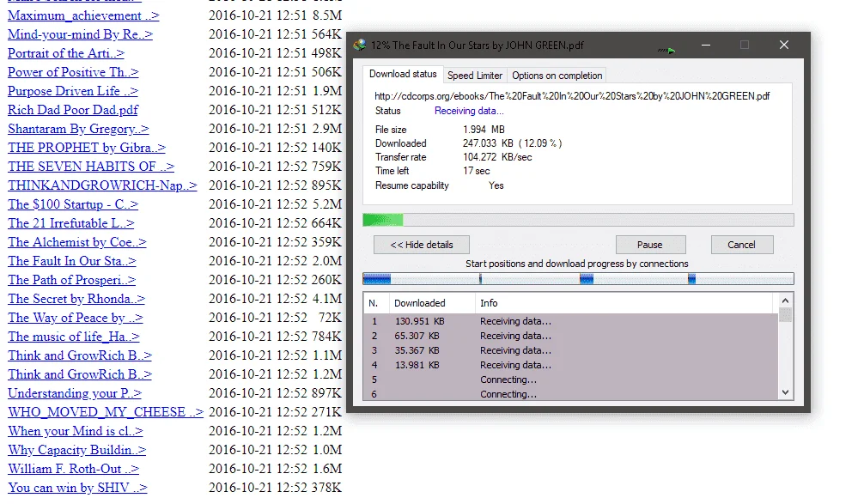The image size is (864, 504).
Task: Open the Think and GrowRich link sized 1.2M
Action: coord(79,374)
